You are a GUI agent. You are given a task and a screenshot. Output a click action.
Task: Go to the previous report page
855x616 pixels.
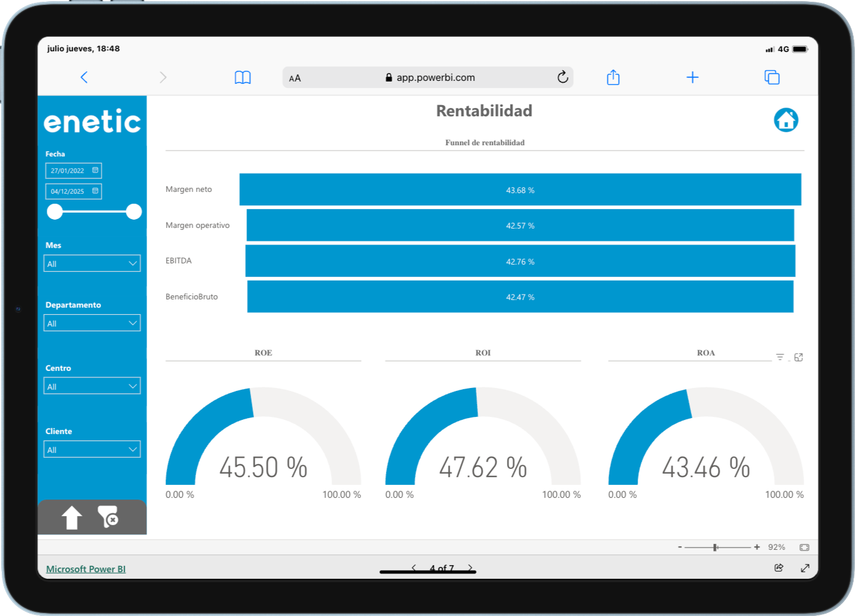(414, 568)
